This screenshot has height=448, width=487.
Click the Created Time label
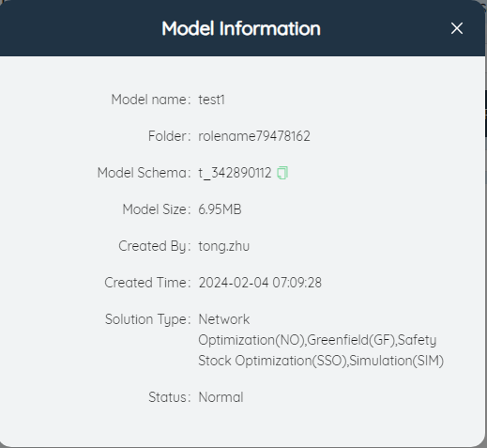[x=147, y=283]
